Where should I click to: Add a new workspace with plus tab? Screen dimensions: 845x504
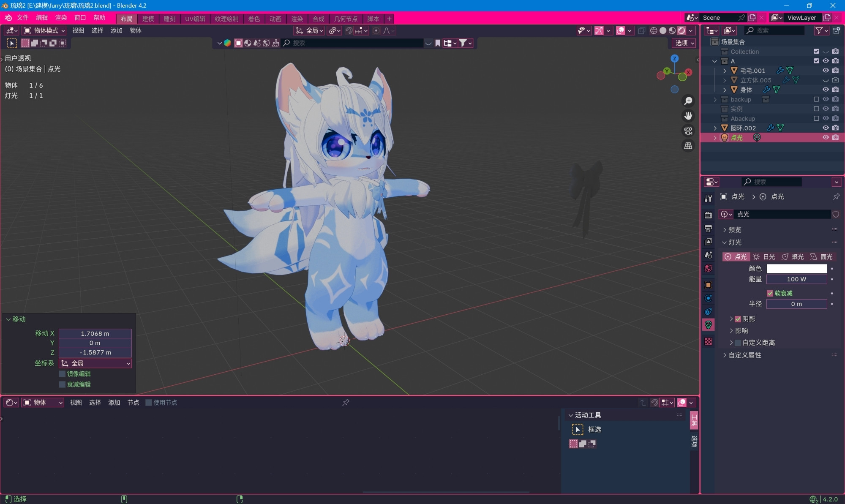coord(389,19)
